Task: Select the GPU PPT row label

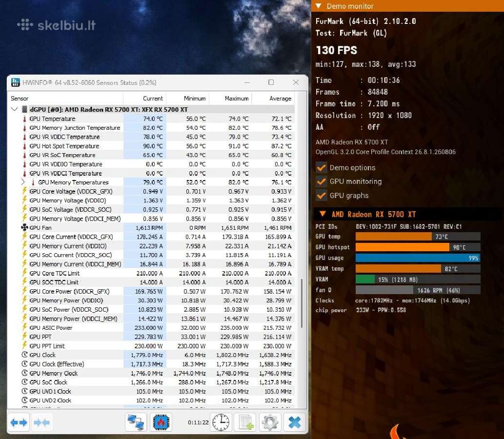Action: [x=40, y=337]
